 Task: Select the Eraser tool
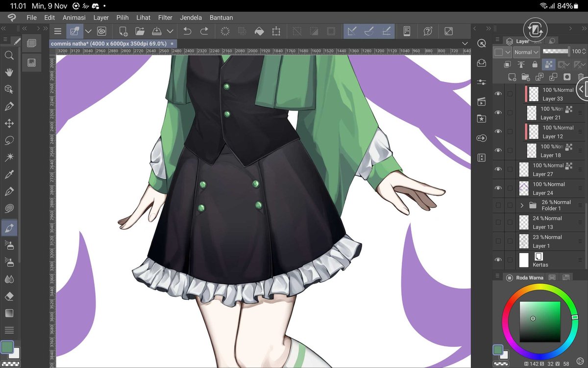(x=9, y=296)
